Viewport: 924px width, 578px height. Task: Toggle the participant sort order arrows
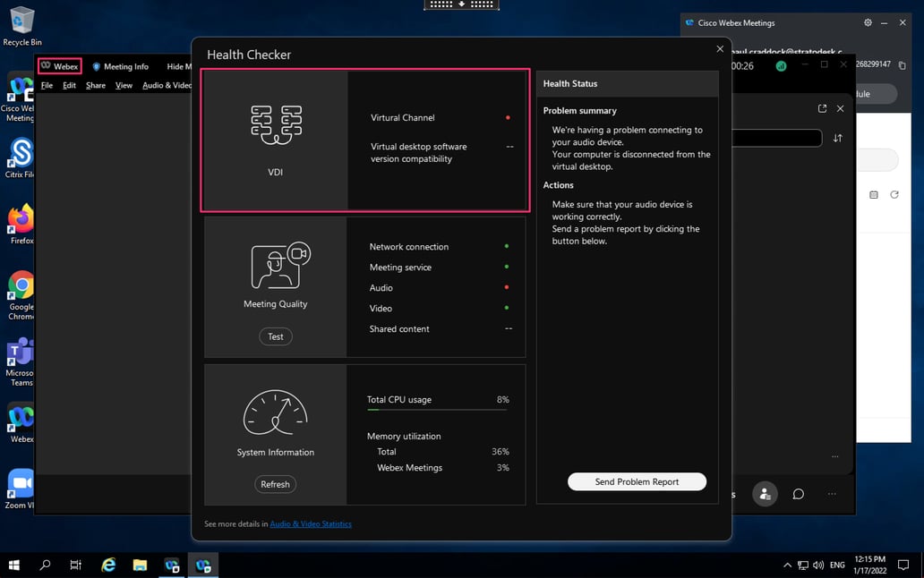pos(837,138)
